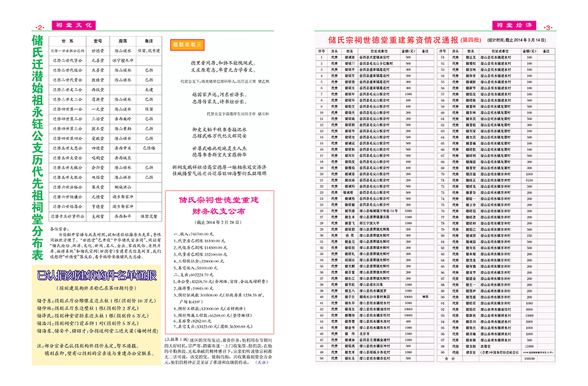Click the pink 祠堂经济 section label
This screenshot has width=588, height=386.
coord(513,25)
